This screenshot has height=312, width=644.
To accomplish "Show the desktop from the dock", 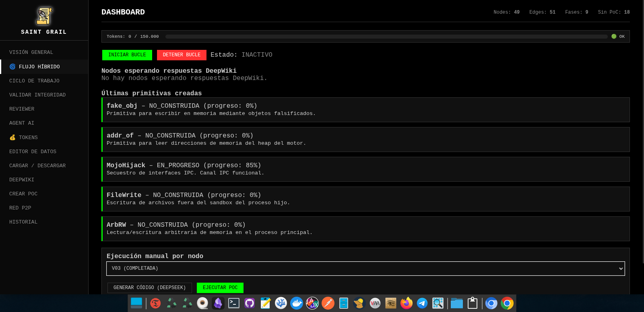I will 136,303.
